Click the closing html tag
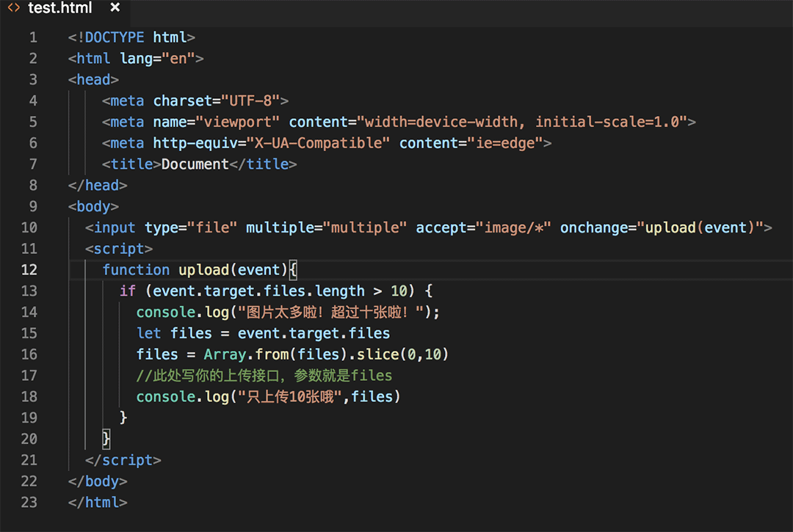Image resolution: width=793 pixels, height=532 pixels. pos(98,503)
